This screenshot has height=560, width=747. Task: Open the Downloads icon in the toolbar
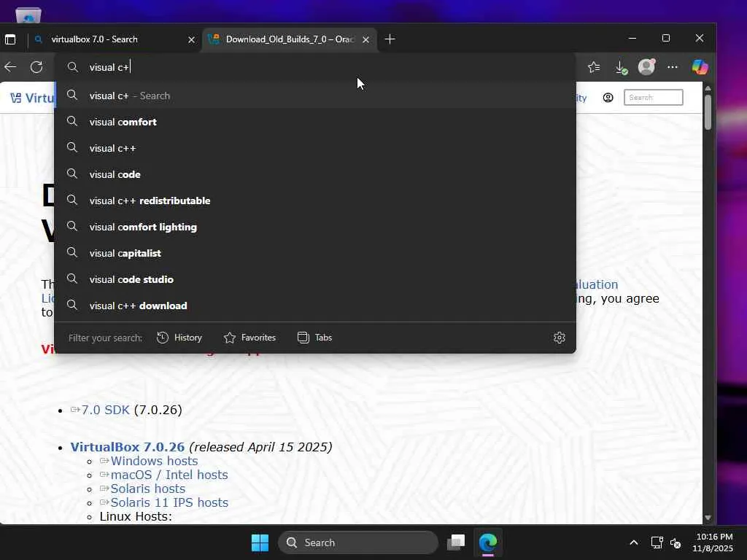[x=621, y=68]
